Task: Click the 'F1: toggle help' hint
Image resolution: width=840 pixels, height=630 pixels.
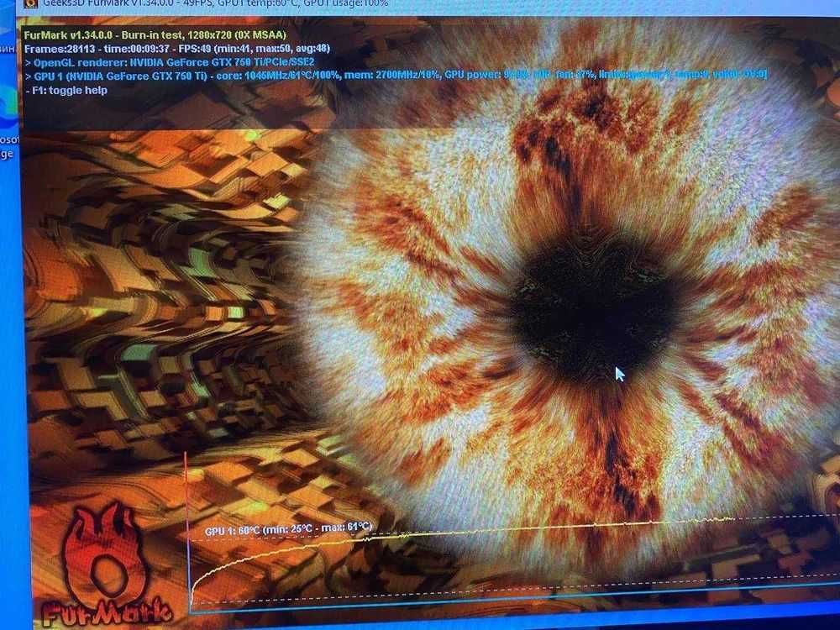Action: click(66, 91)
